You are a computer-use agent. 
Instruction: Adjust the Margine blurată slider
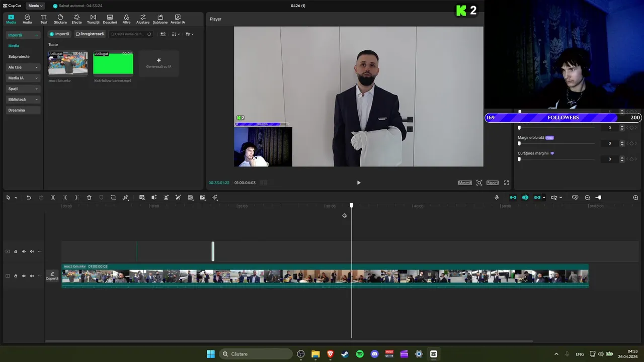tap(556, 143)
